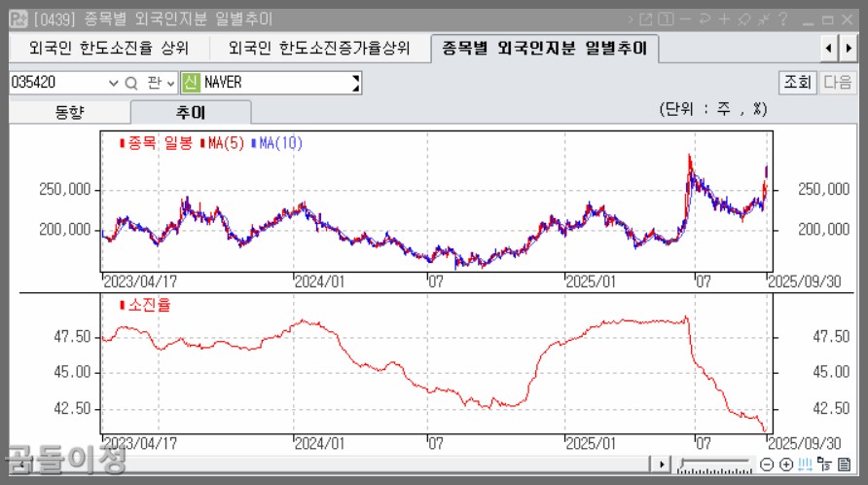Expand the stock code 035420 dropdown
Screen dimensions: 868x485
pos(113,83)
